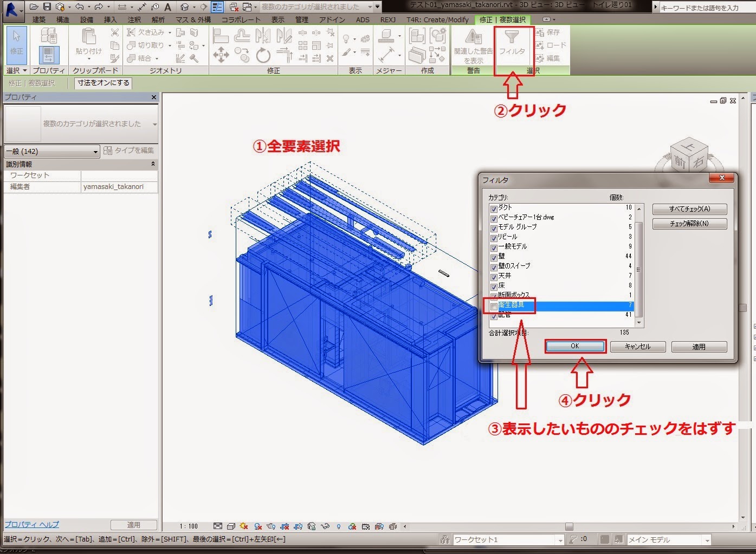Click the 寸法をオンにする options bar button

[x=104, y=83]
